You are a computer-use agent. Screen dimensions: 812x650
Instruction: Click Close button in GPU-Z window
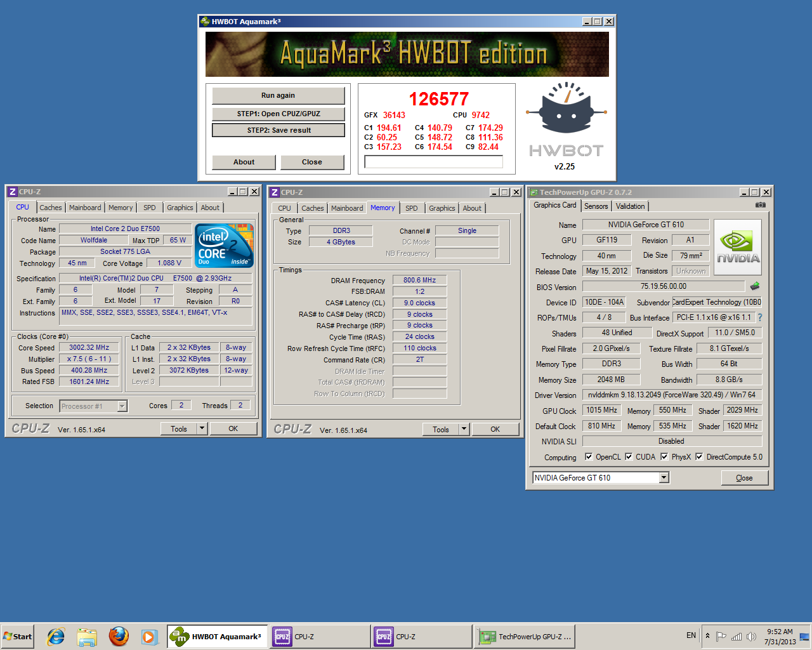tap(745, 478)
